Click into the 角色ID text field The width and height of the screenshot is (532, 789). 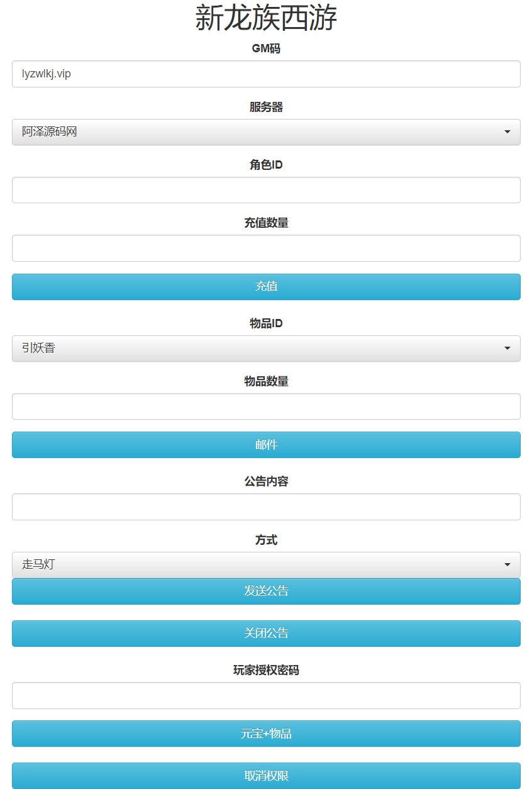pyautogui.click(x=266, y=190)
